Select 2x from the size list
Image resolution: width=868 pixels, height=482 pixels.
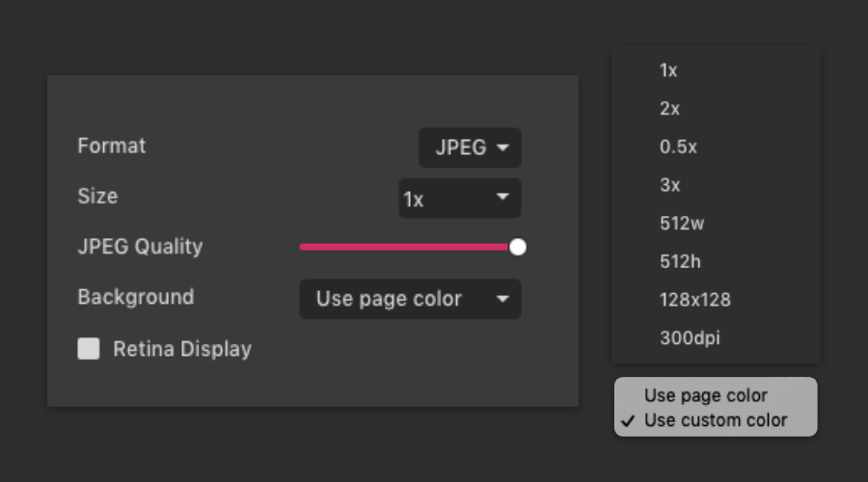[669, 109]
